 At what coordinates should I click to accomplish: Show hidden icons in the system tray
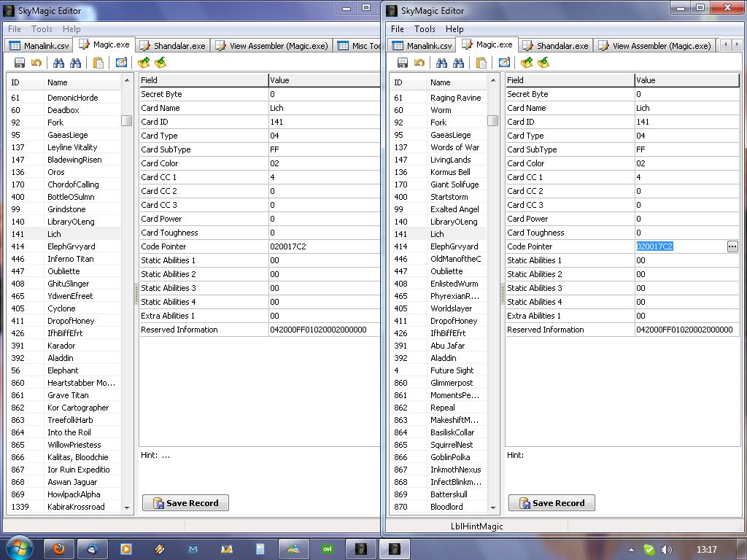[x=631, y=549]
